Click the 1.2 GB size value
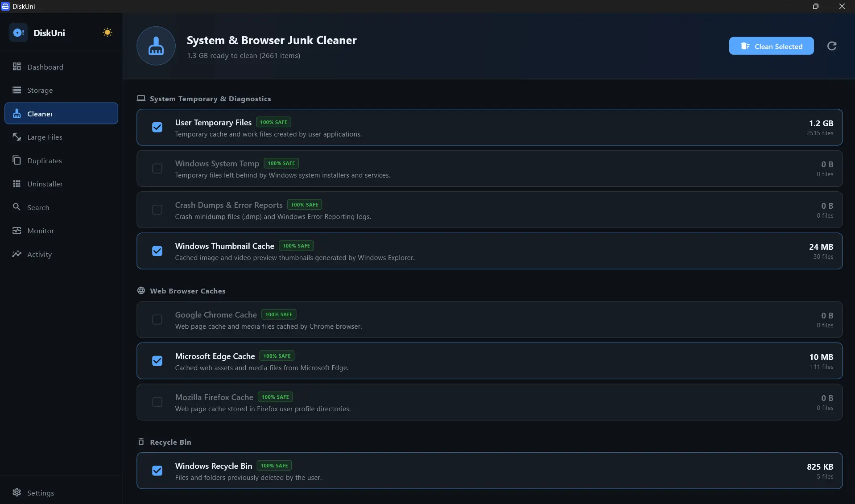 click(x=821, y=123)
